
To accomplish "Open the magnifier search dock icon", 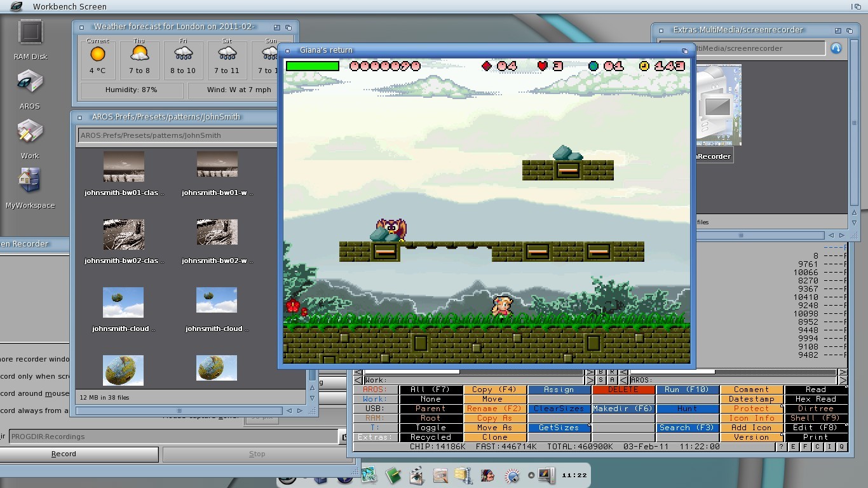I will pos(512,475).
